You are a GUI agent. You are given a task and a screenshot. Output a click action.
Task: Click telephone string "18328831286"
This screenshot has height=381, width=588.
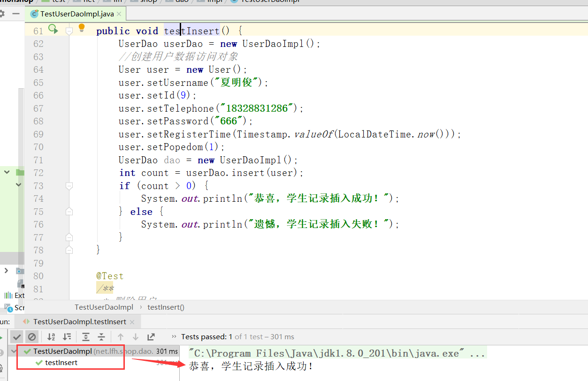click(260, 108)
